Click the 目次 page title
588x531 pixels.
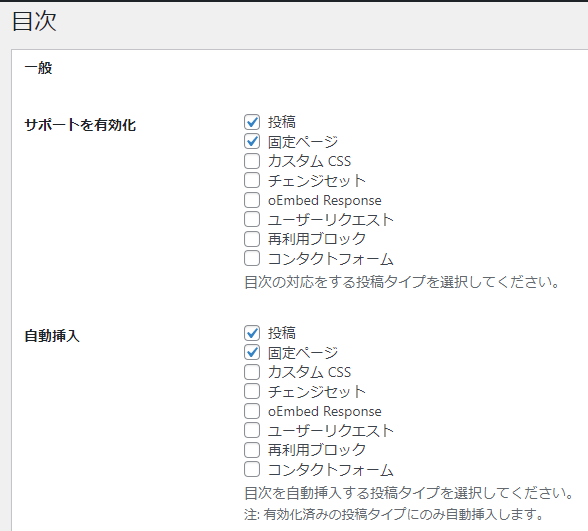tap(34, 21)
